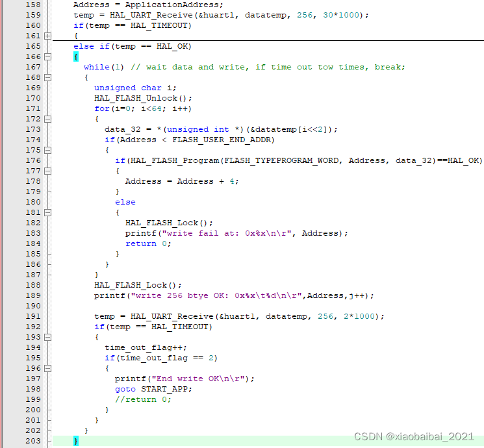Viewport: 484px width, 448px height.
Task: Click the comment '//return 0;' on line 199
Action: [x=143, y=399]
